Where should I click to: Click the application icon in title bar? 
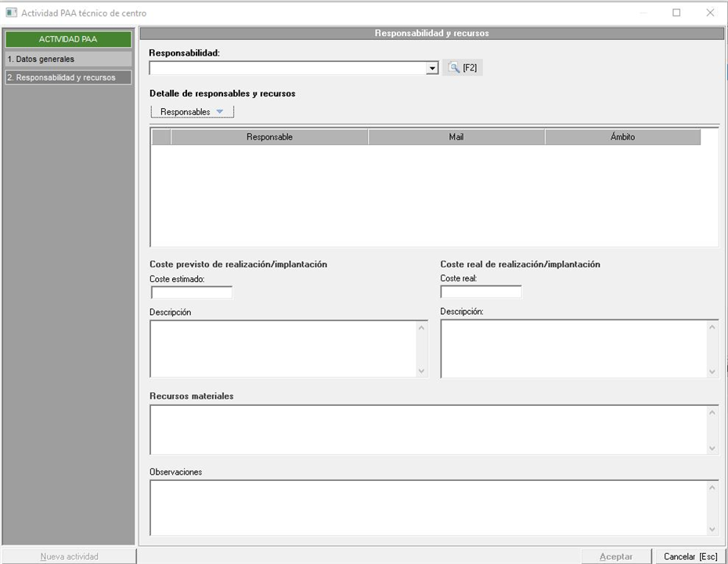(x=11, y=13)
